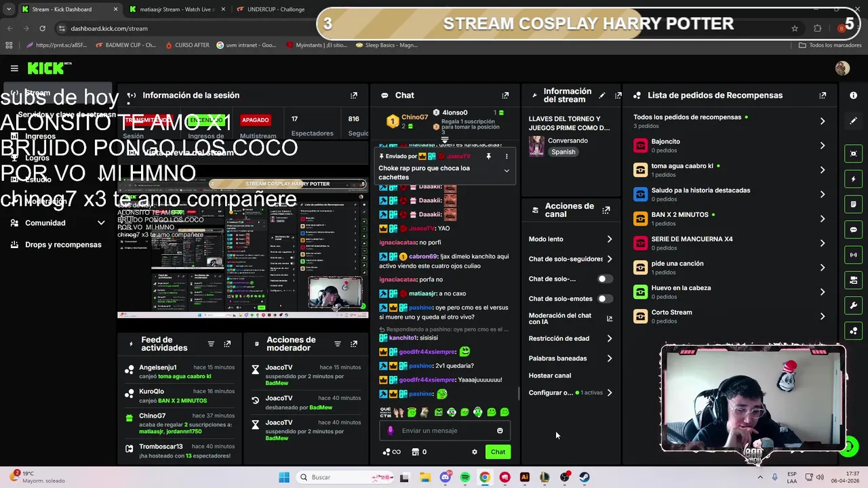Expand the Comunidad sidebar section
The height and width of the screenshot is (488, 868).
[x=101, y=223]
